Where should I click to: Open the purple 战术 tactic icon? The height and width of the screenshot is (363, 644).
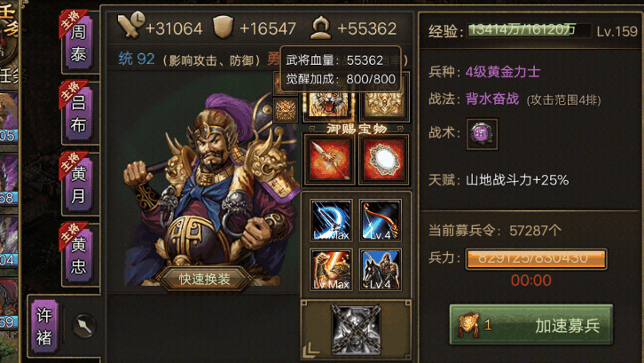[x=482, y=134]
